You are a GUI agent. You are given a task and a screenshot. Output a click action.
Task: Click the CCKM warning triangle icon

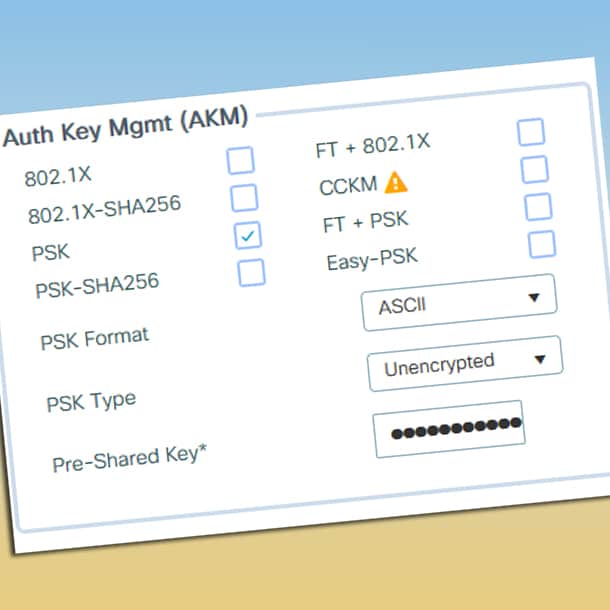[x=397, y=182]
